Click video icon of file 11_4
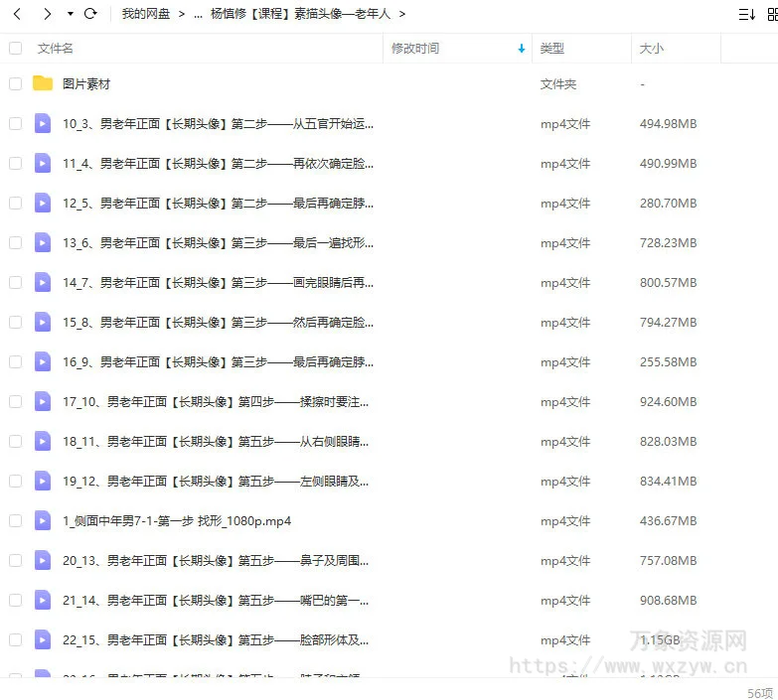Image resolution: width=778 pixels, height=700 pixels. coord(43,163)
